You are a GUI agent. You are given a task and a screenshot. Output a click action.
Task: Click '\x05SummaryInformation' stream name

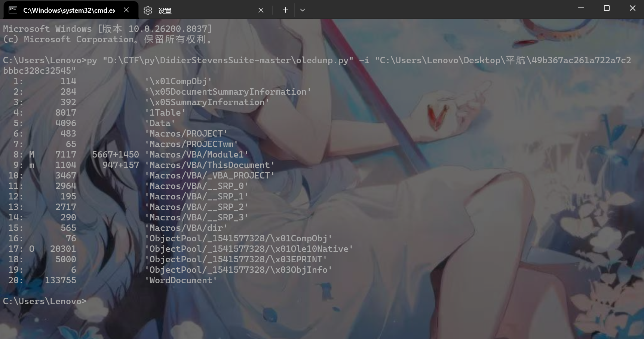[207, 102]
